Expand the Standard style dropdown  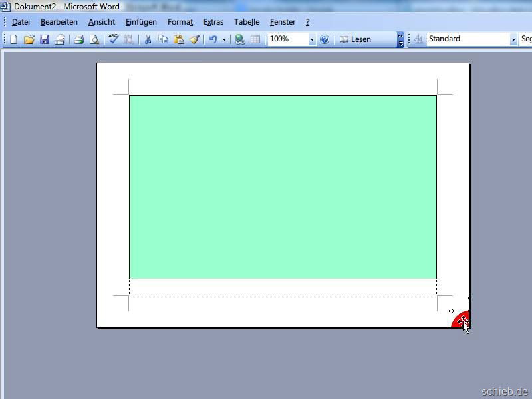point(513,39)
